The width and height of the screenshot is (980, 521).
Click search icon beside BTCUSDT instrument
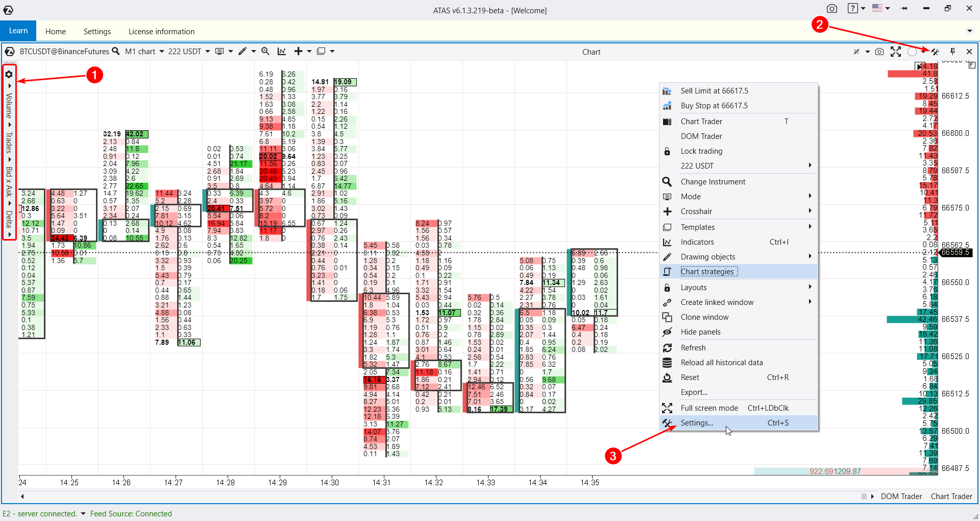click(116, 51)
